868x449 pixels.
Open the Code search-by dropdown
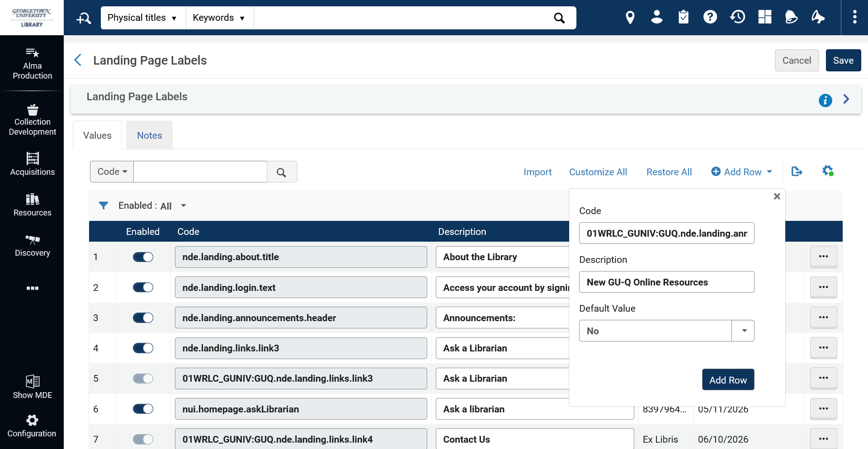coord(112,172)
